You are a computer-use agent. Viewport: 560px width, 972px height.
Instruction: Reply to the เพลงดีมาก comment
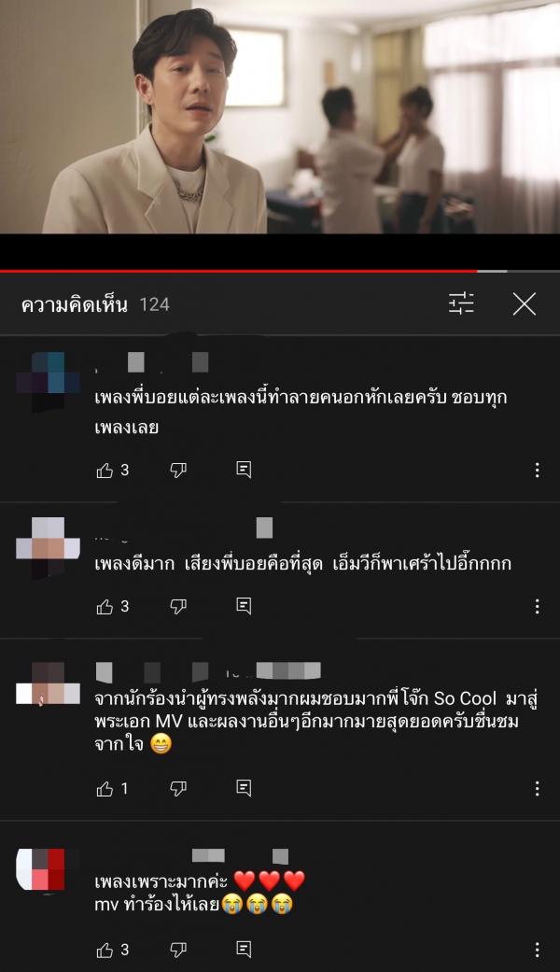tap(245, 606)
